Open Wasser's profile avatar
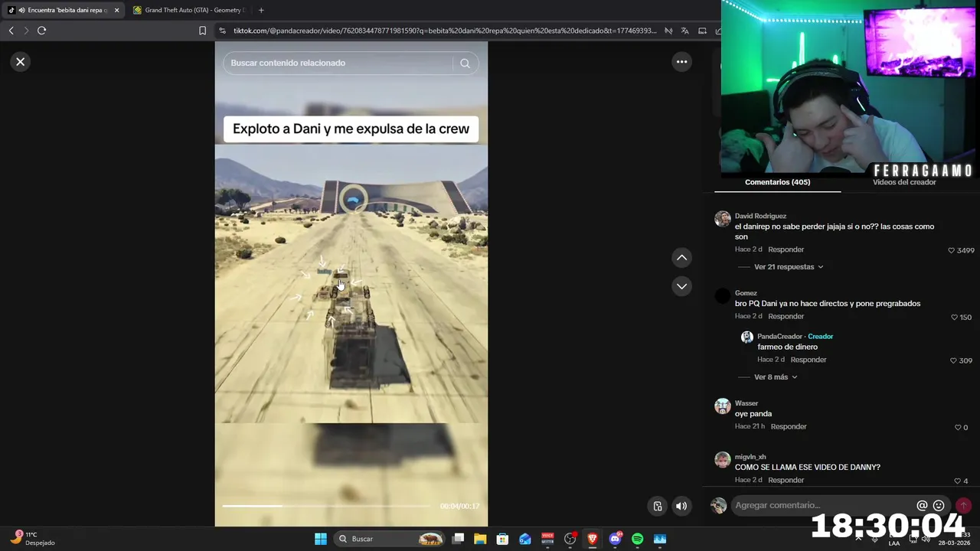 point(722,406)
